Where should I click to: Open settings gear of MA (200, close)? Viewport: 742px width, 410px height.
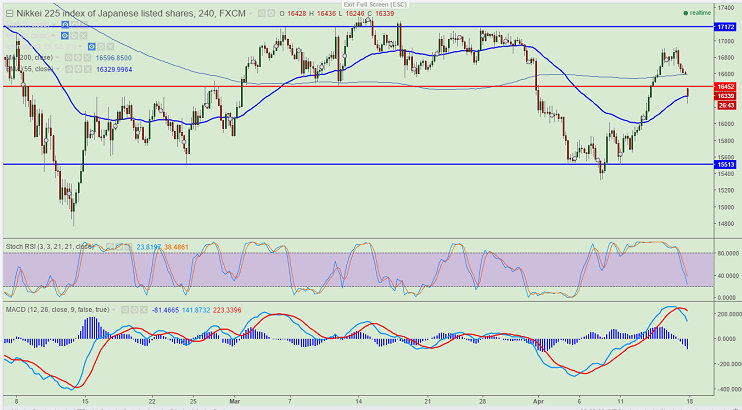point(78,58)
